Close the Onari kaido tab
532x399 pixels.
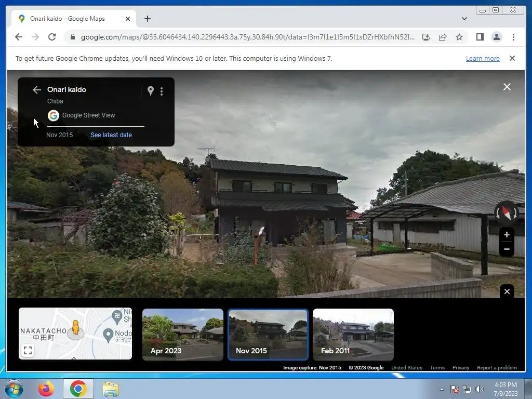128,19
